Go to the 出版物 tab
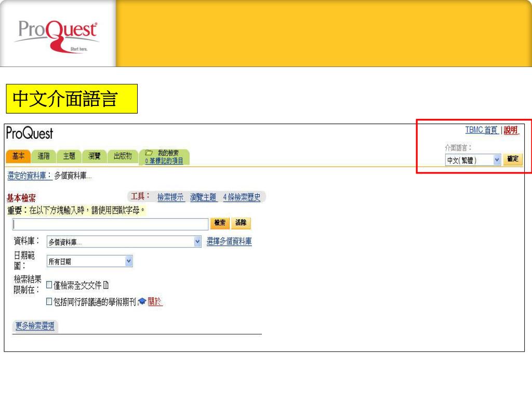532x399 pixels. click(x=123, y=156)
